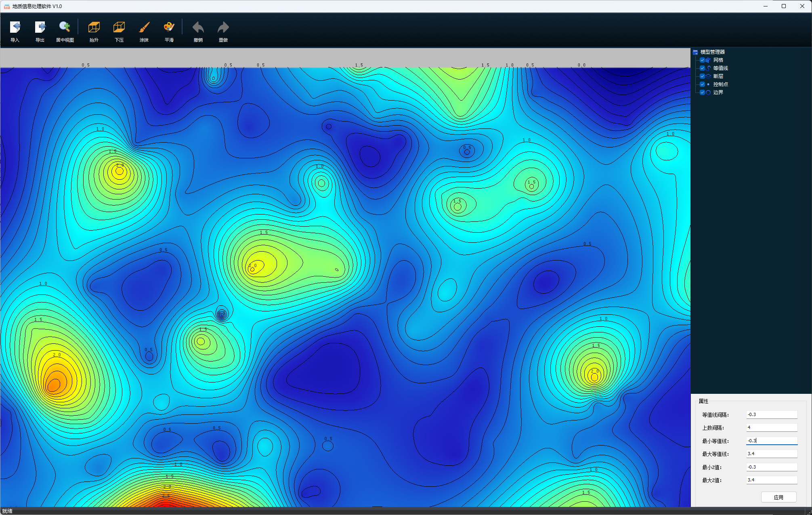The image size is (812, 515).
Task: Click the 导出 (Export) toolbar icon
Action: coord(40,31)
